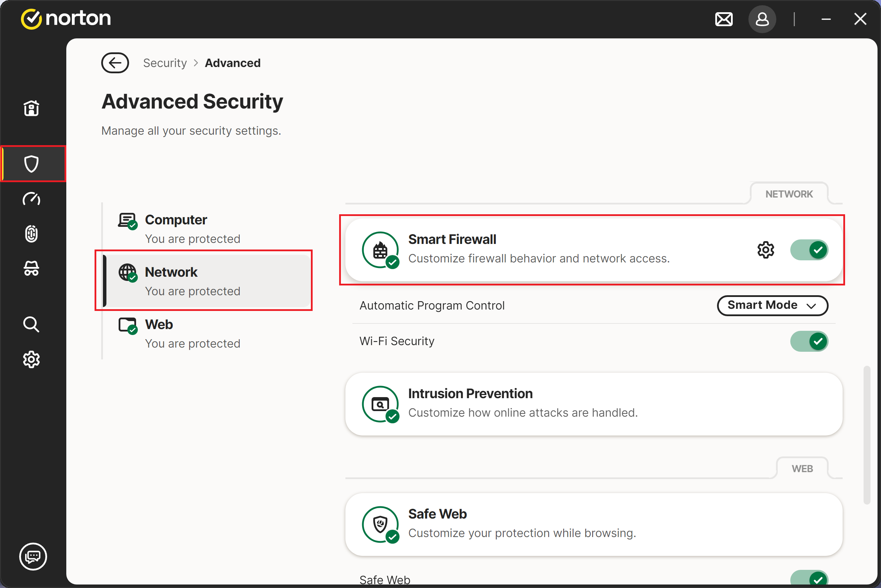Open the Norton home dashboard icon
This screenshot has width=881, height=588.
[x=31, y=109]
